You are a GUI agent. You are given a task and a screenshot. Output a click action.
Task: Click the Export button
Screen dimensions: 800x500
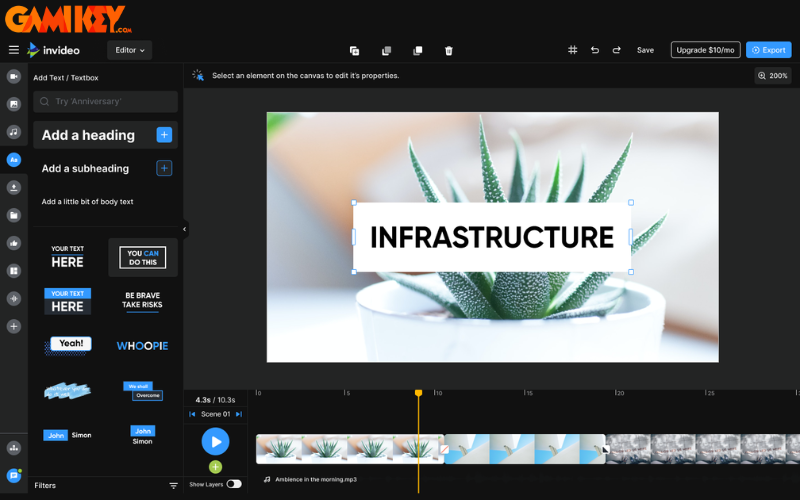click(769, 50)
